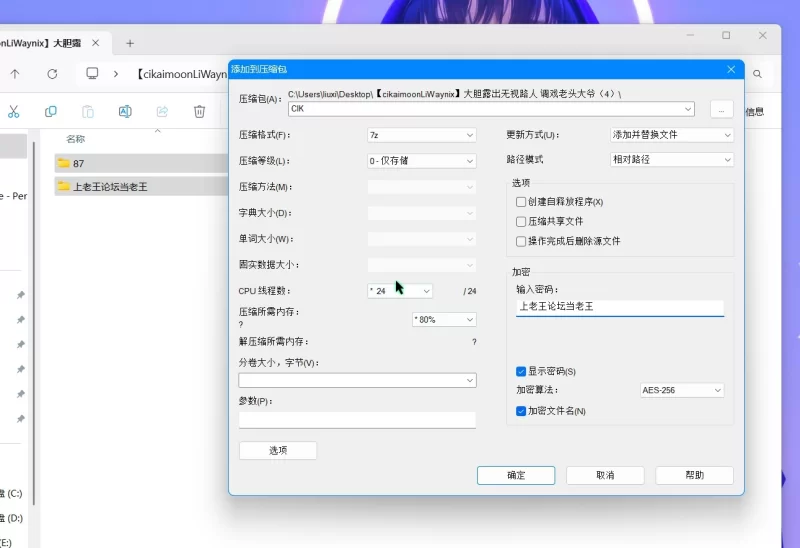Click the browse ... button for archive path
Screen dimensions: 800x548
[x=721, y=109]
